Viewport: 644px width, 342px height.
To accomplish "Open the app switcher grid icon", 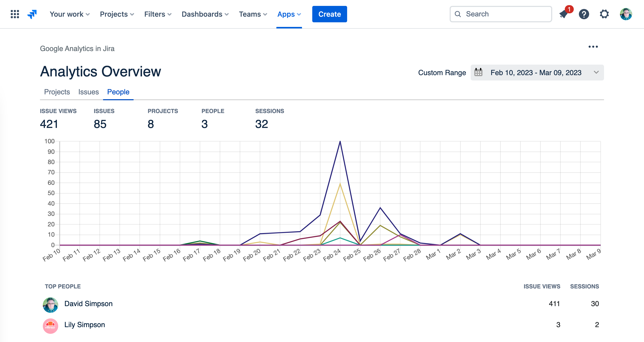I will (15, 14).
